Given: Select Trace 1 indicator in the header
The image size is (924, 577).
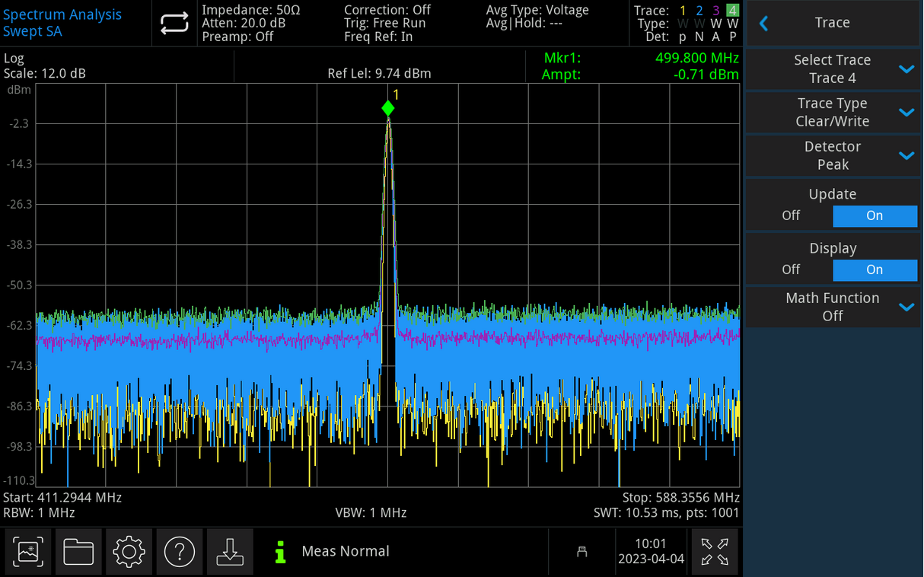Looking at the screenshot, I should coord(682,11).
